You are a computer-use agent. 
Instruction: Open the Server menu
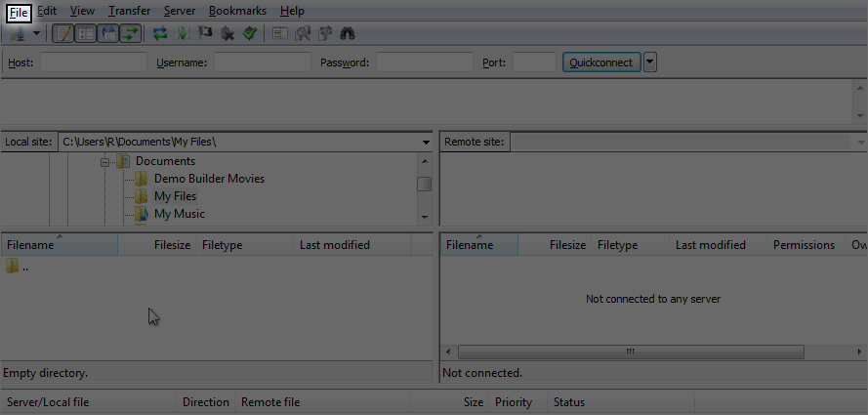pyautogui.click(x=180, y=11)
